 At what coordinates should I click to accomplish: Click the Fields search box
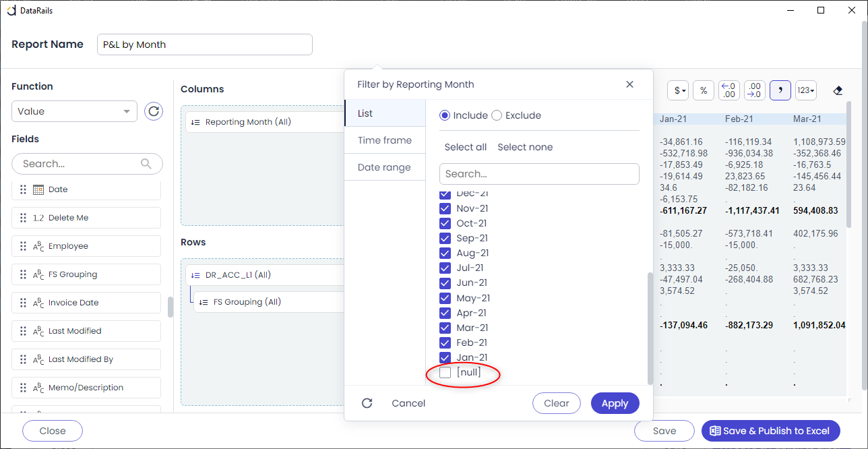[x=87, y=164]
